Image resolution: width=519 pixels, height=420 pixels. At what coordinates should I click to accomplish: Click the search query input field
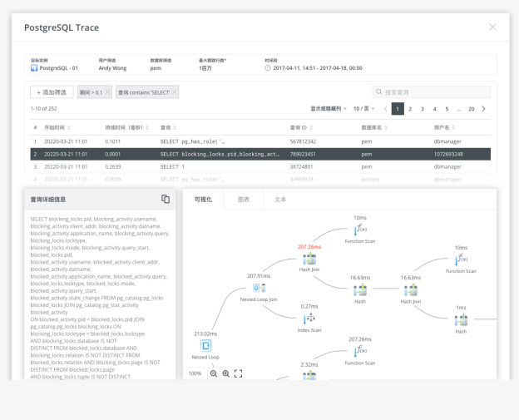coord(432,92)
